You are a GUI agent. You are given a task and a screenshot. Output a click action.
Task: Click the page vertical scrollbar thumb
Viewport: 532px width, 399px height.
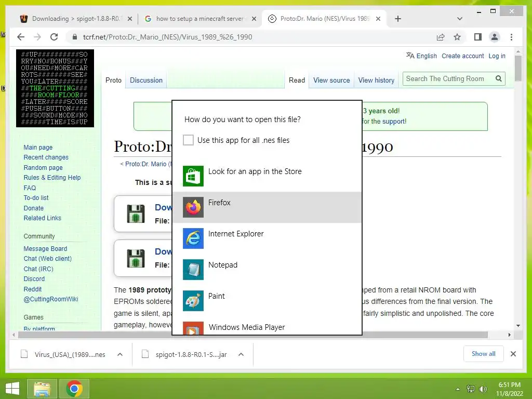tap(518, 68)
